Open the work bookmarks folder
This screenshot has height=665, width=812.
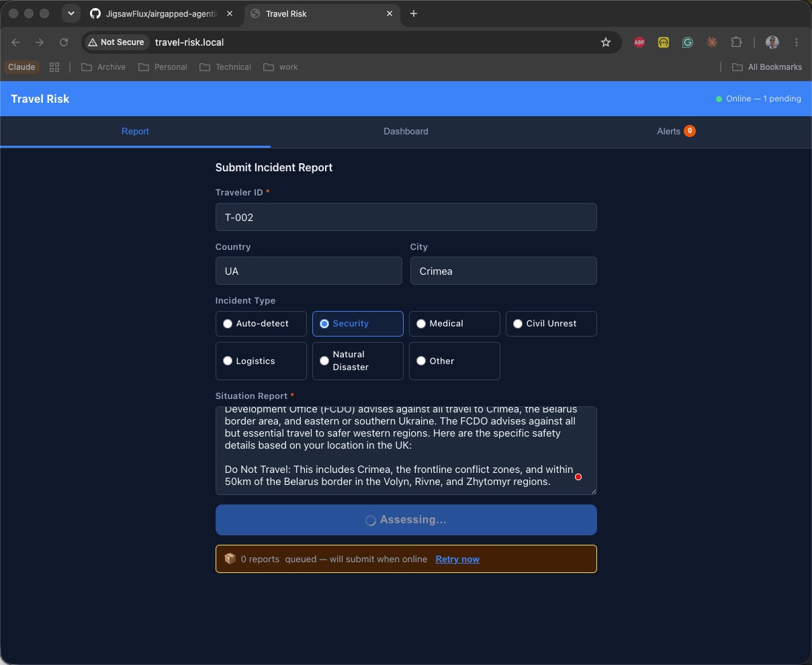coord(281,67)
